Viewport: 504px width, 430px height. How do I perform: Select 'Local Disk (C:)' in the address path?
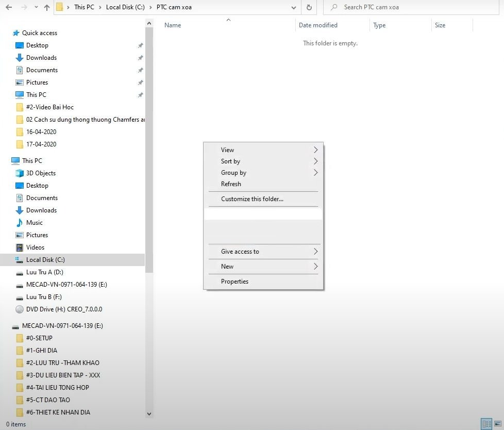(x=125, y=7)
